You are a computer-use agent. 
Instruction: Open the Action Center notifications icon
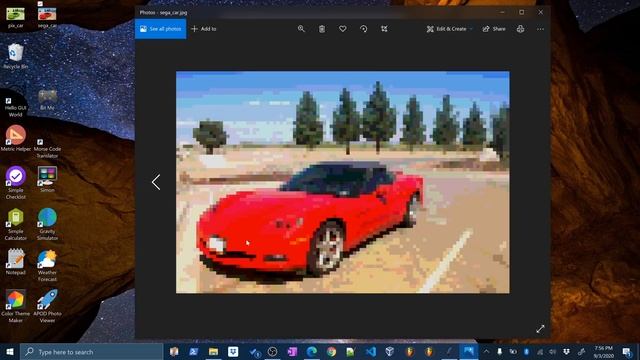(627, 352)
